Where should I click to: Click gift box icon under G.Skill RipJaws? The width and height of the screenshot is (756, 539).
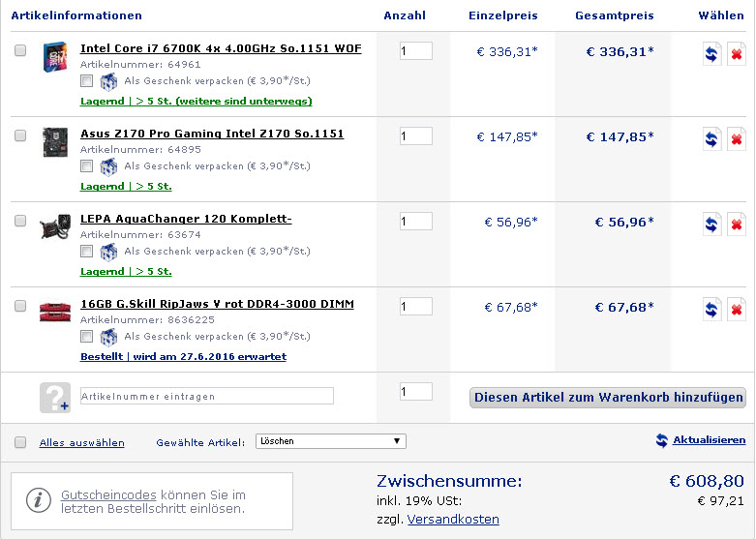[108, 337]
